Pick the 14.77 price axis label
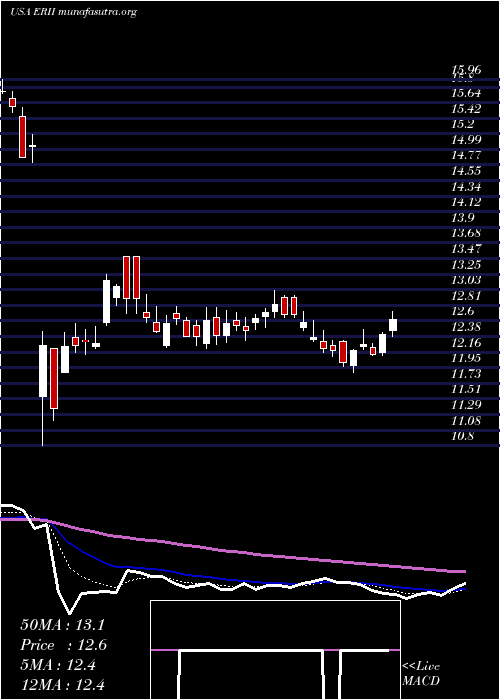This screenshot has height=700, width=500. 467,155
